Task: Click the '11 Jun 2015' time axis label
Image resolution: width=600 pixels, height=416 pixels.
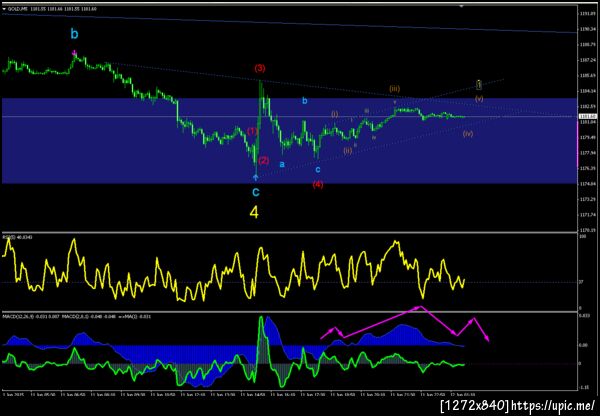Action: (12, 393)
